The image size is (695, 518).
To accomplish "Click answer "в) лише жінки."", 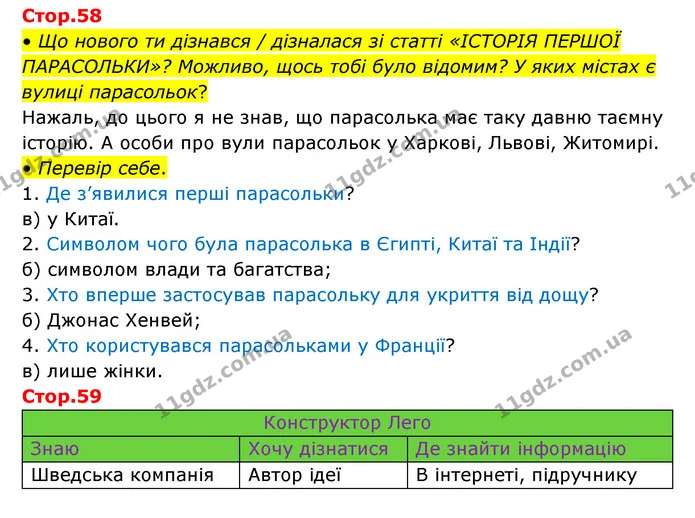I will [x=92, y=371].
